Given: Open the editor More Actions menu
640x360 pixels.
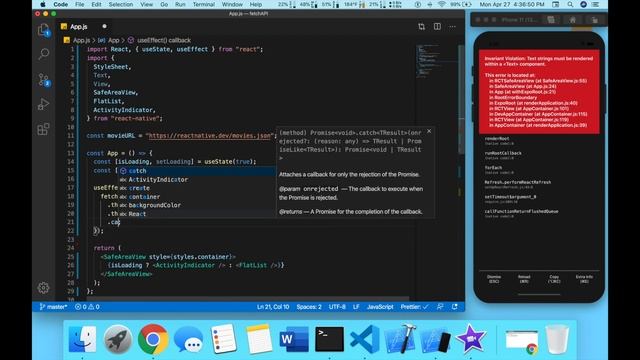Looking at the screenshot, I should 452,27.
